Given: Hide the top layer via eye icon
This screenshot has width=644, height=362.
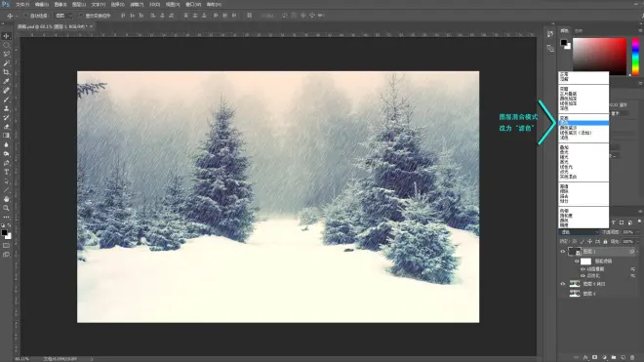Looking at the screenshot, I should (x=563, y=252).
